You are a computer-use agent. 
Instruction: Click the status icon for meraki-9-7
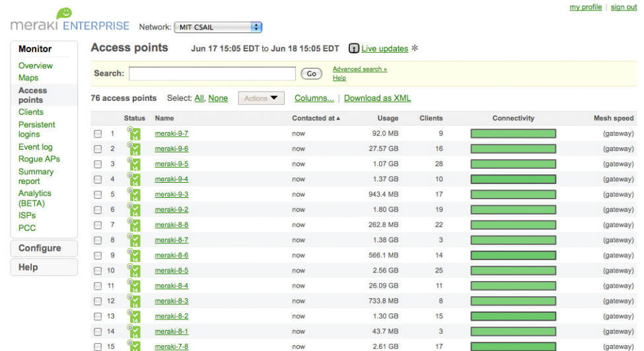(134, 133)
